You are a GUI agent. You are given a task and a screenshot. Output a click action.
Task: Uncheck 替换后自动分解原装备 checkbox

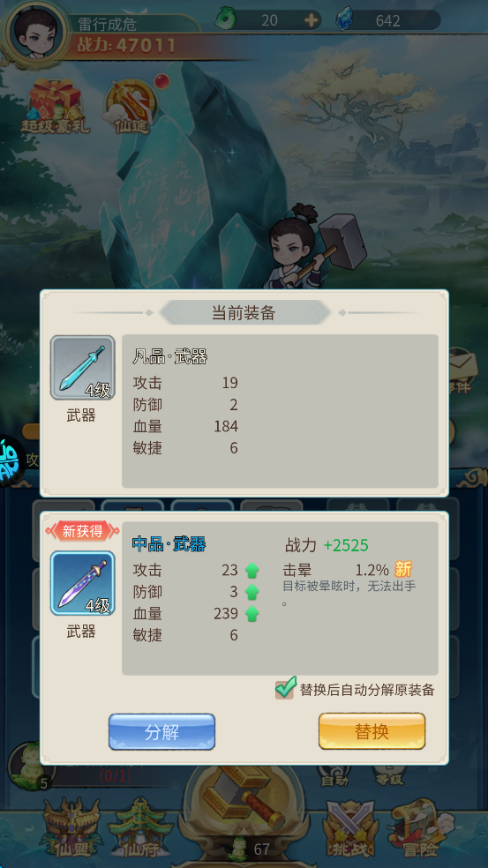pos(285,688)
